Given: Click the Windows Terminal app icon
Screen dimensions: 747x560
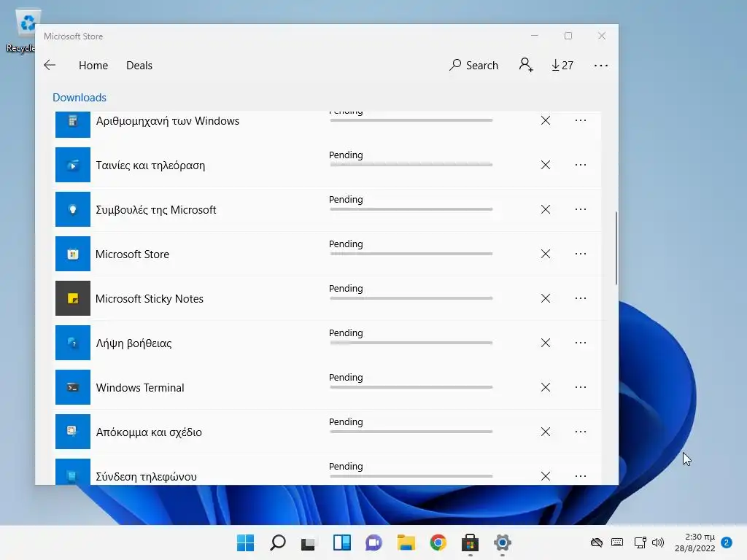Looking at the screenshot, I should (x=73, y=387).
